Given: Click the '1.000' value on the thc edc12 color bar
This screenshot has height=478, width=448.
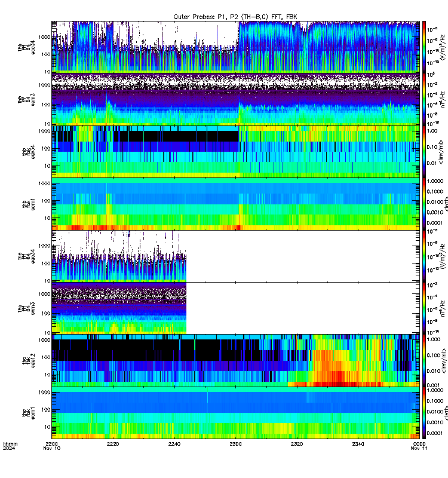Looking at the screenshot, I should pos(434,339).
